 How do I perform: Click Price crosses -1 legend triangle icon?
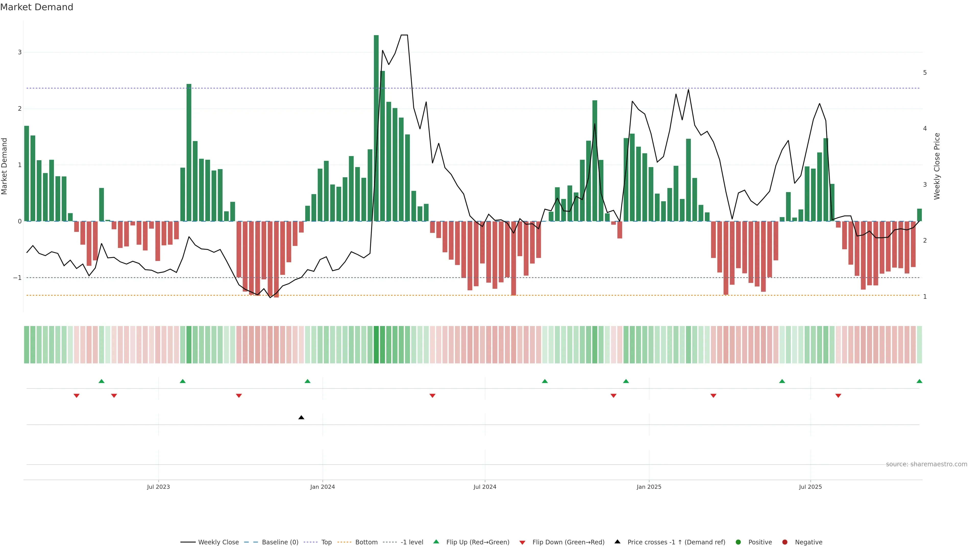[x=617, y=542]
